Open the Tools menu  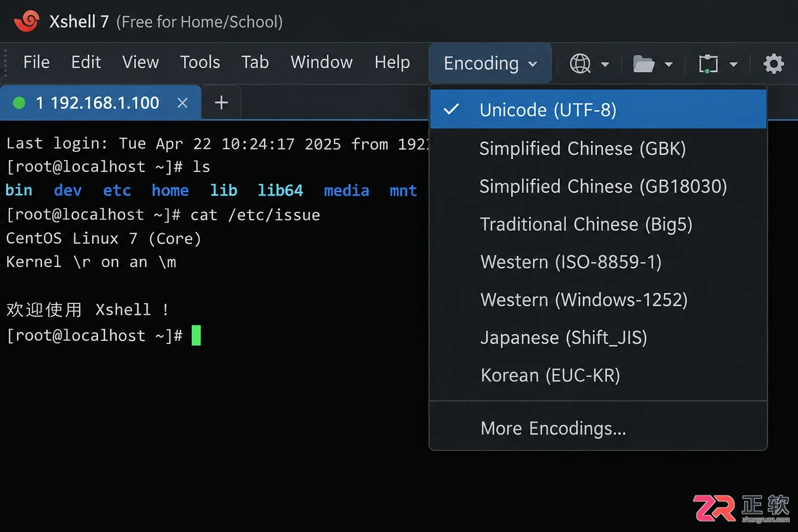point(200,62)
